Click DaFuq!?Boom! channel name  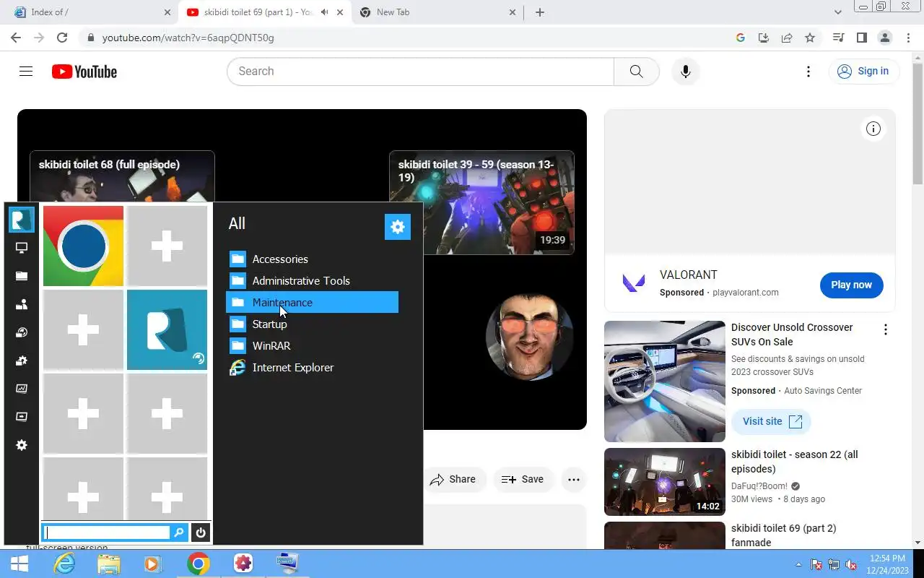click(759, 486)
